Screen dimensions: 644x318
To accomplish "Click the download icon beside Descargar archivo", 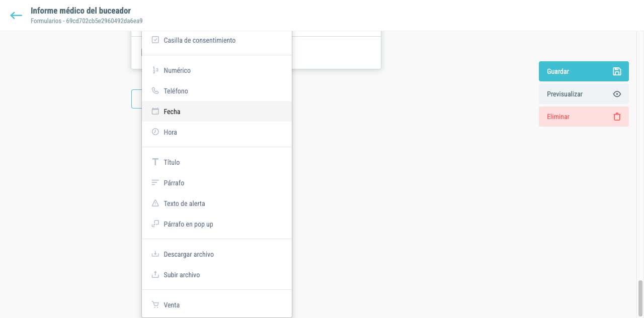I will tap(155, 254).
